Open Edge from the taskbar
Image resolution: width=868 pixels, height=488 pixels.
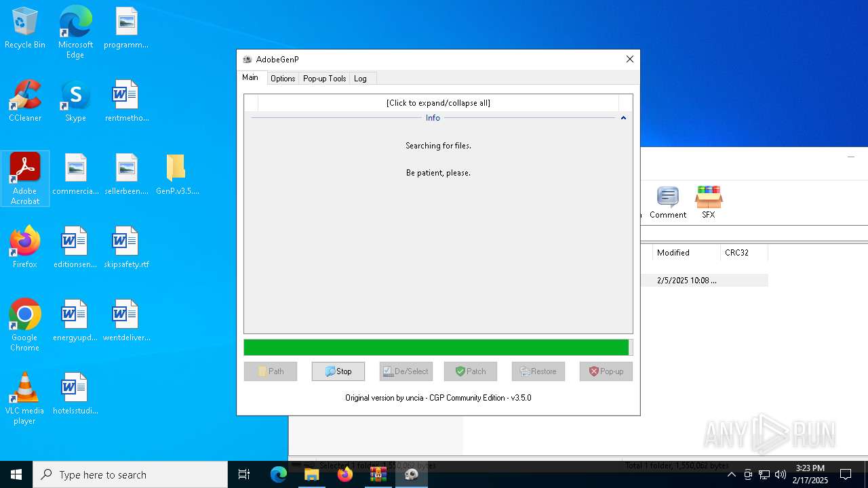(x=279, y=474)
